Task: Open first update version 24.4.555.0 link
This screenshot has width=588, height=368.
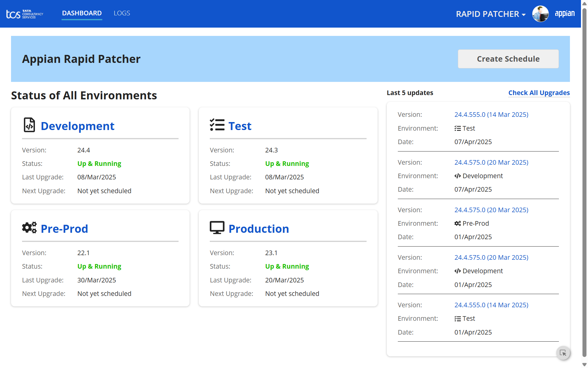Action: point(491,114)
